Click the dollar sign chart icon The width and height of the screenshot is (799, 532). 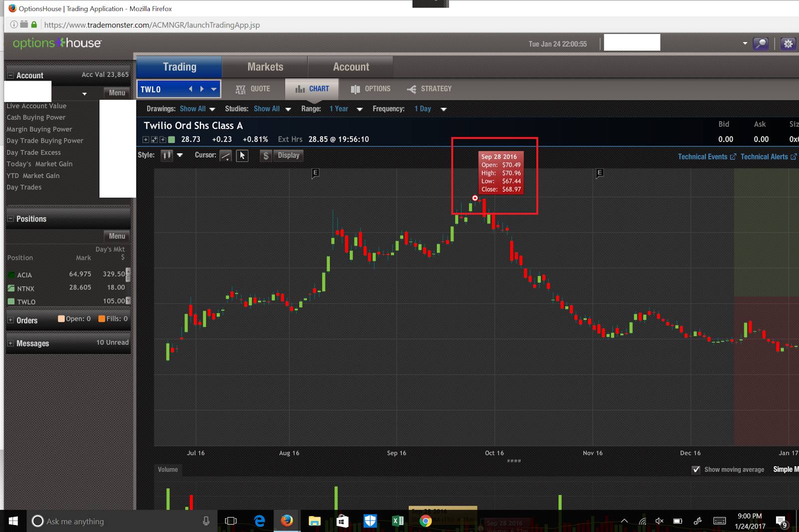[x=266, y=156]
